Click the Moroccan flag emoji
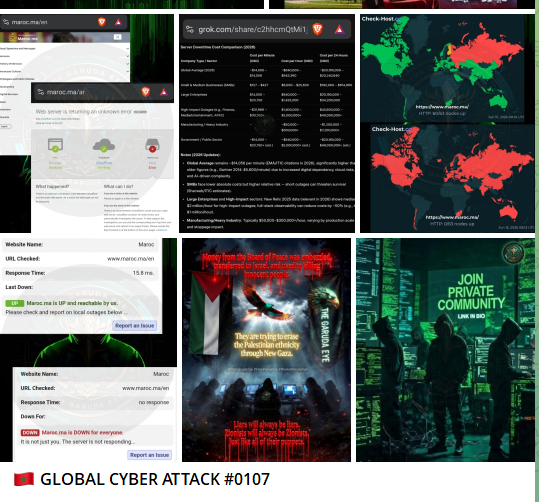539x502 pixels. pos(24,479)
